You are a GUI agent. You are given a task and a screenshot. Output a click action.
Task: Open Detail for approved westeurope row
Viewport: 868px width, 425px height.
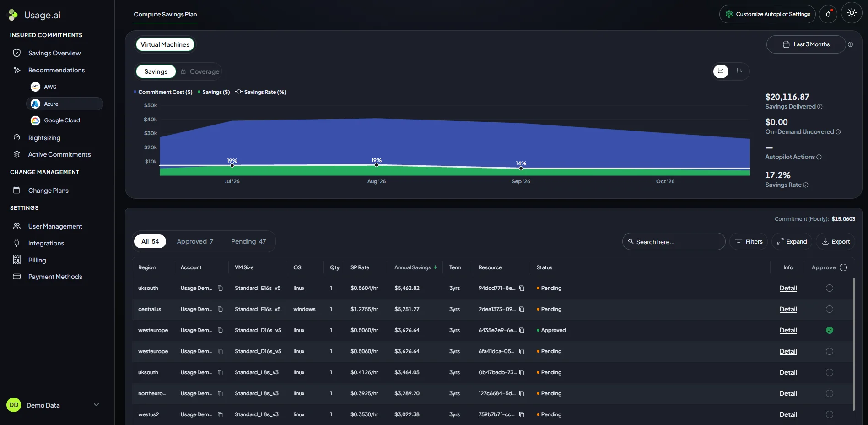pos(788,330)
